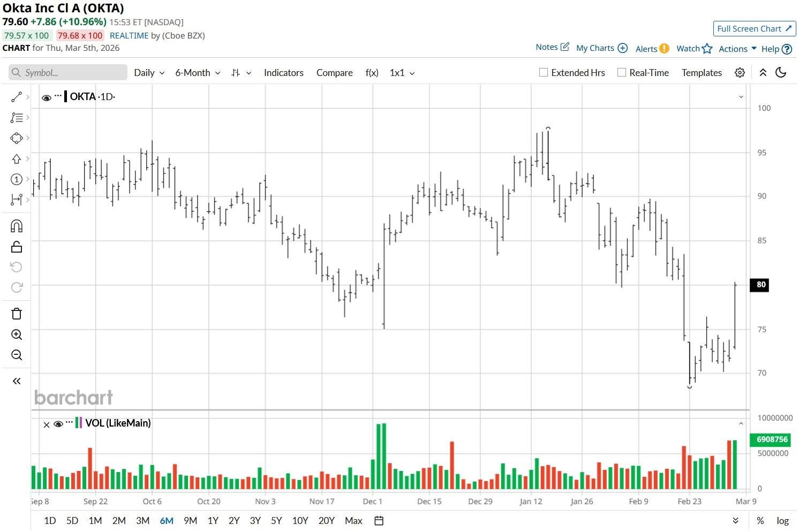Open the 6-Month period dropdown
799x532 pixels.
198,73
